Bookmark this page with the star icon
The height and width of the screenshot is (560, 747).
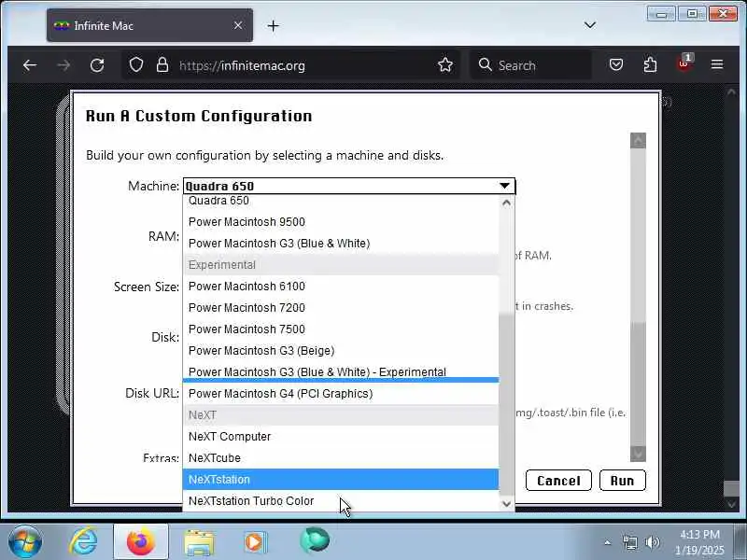(445, 64)
